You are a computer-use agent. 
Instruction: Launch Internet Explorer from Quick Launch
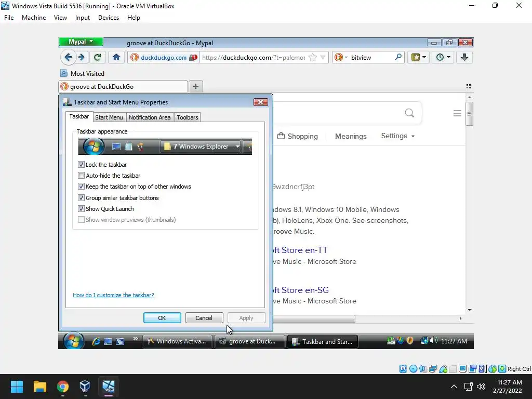click(96, 341)
